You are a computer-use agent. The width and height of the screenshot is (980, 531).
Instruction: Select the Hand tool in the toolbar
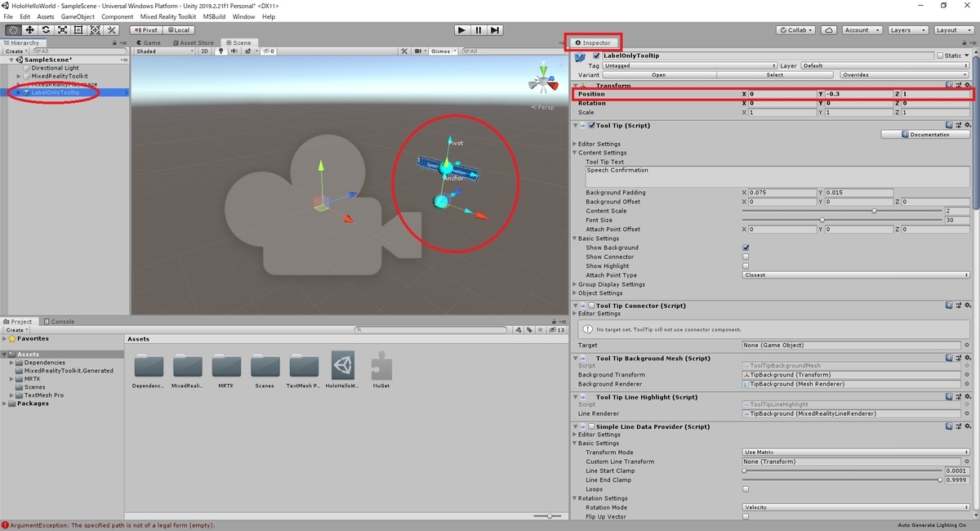pos(13,29)
